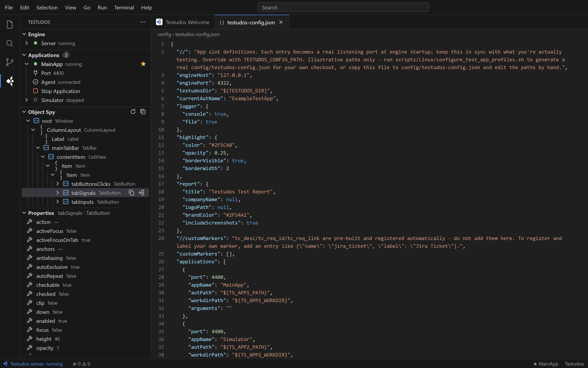The width and height of the screenshot is (588, 368).
Task: Click the Stop Application square icon
Action: tap(36, 91)
